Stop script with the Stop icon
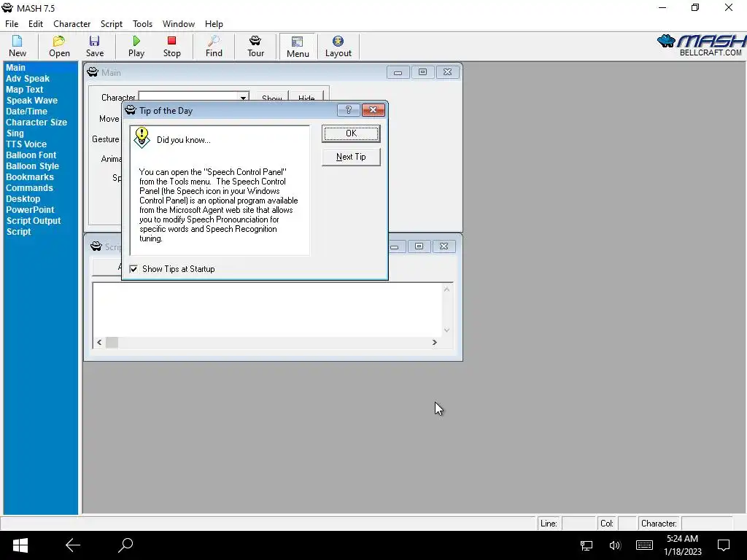This screenshot has height=560, width=747. click(172, 46)
